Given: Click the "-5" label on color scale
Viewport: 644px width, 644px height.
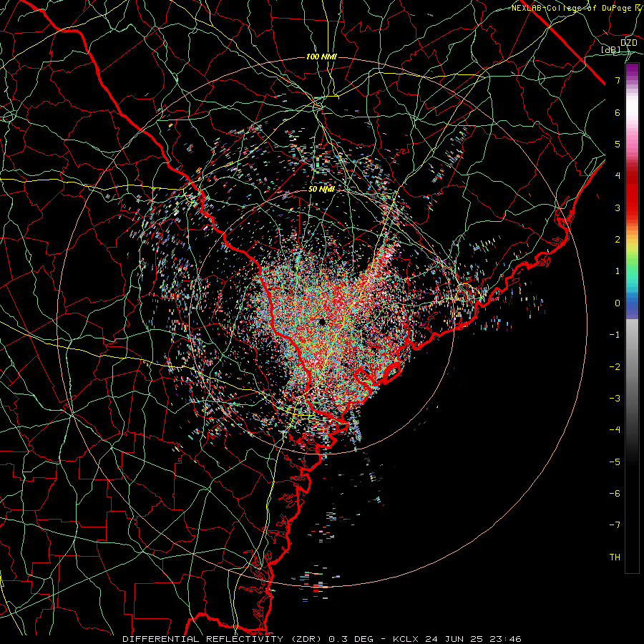Looking at the screenshot, I should 615,462.
